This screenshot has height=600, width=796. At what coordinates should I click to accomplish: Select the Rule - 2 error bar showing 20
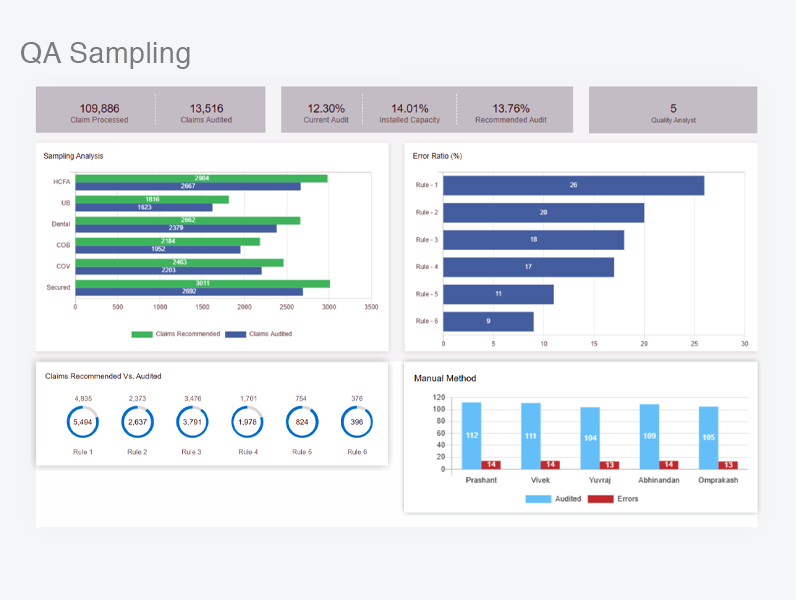click(x=544, y=213)
